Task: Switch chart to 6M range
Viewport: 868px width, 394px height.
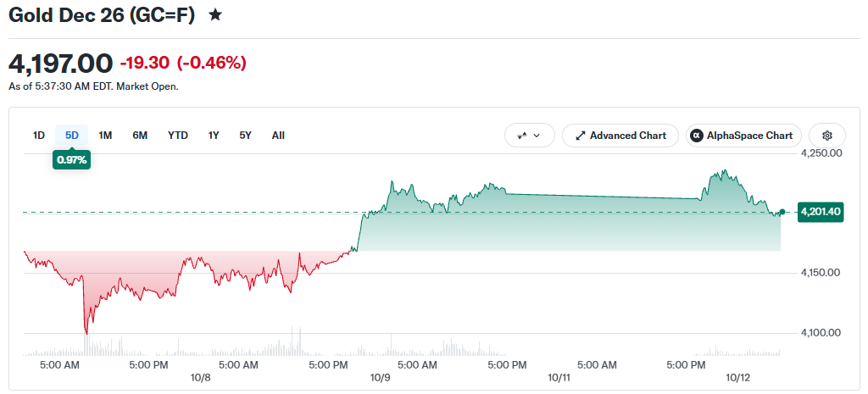Action: pos(140,136)
